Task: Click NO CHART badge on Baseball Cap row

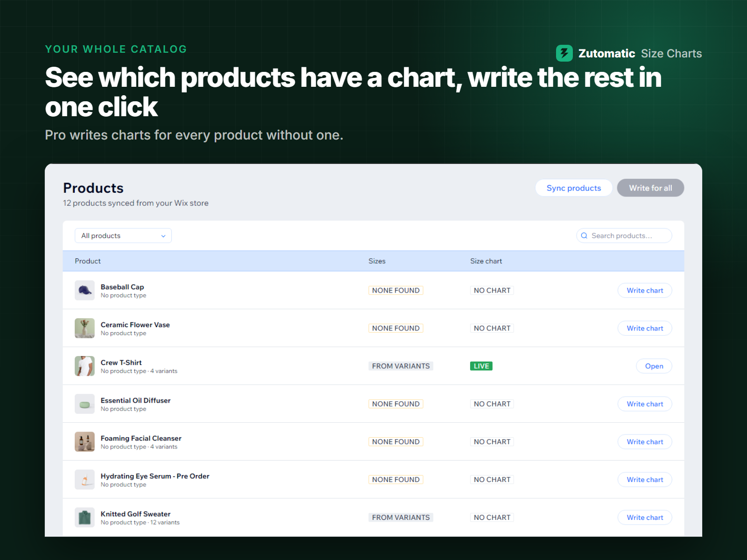Action: (492, 290)
